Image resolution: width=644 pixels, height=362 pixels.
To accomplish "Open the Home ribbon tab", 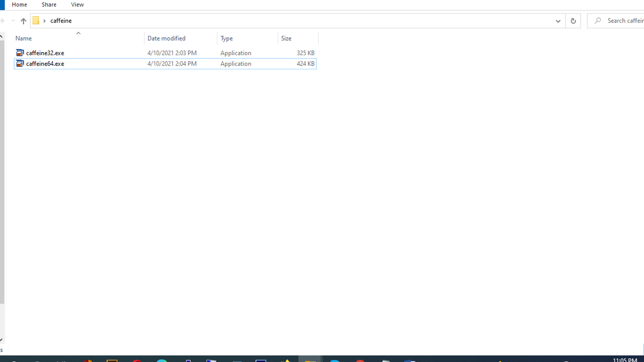I will [x=19, y=5].
